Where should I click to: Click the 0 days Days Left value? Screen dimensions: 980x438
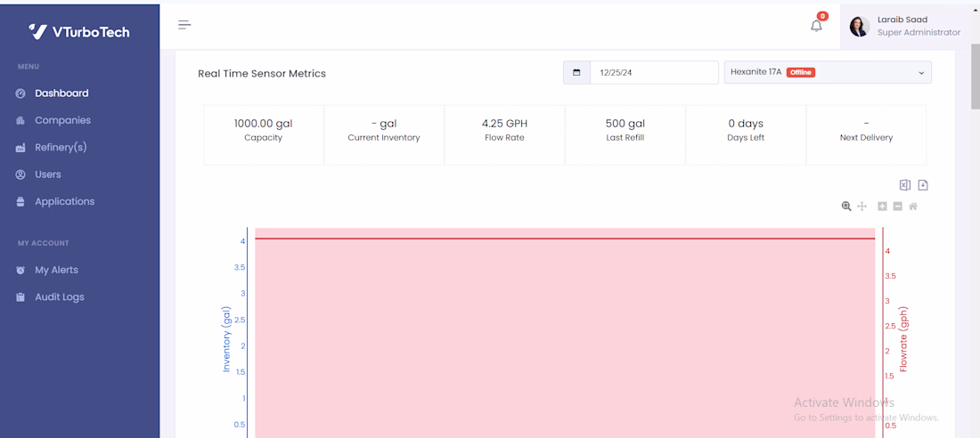746,124
